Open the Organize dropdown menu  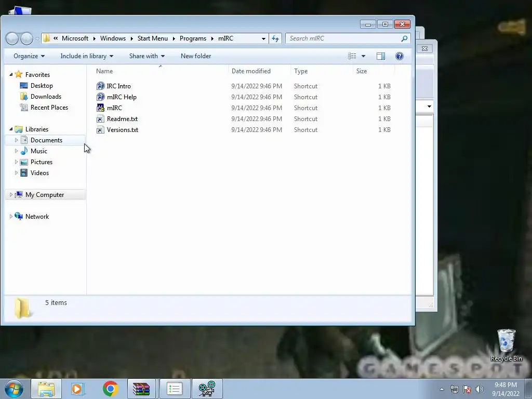click(x=29, y=56)
